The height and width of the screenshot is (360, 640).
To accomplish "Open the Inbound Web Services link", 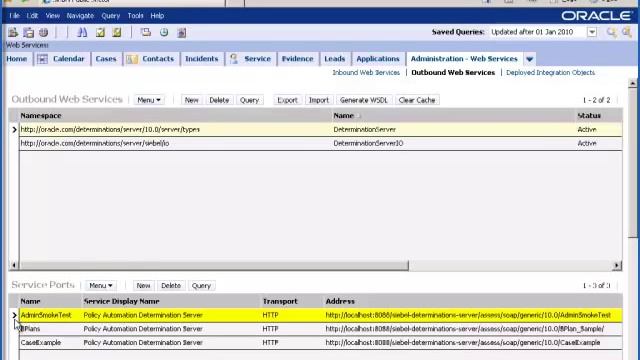I will (366, 73).
